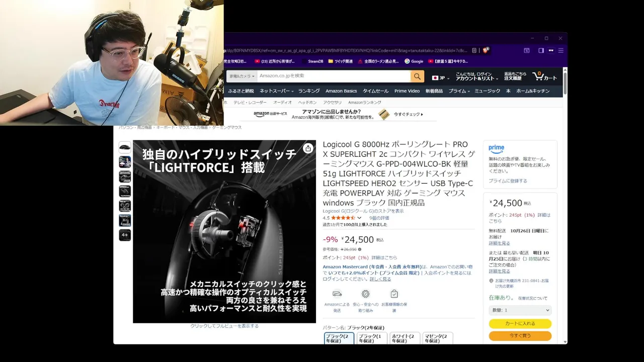Open タイムセール in nav bar

click(376, 91)
